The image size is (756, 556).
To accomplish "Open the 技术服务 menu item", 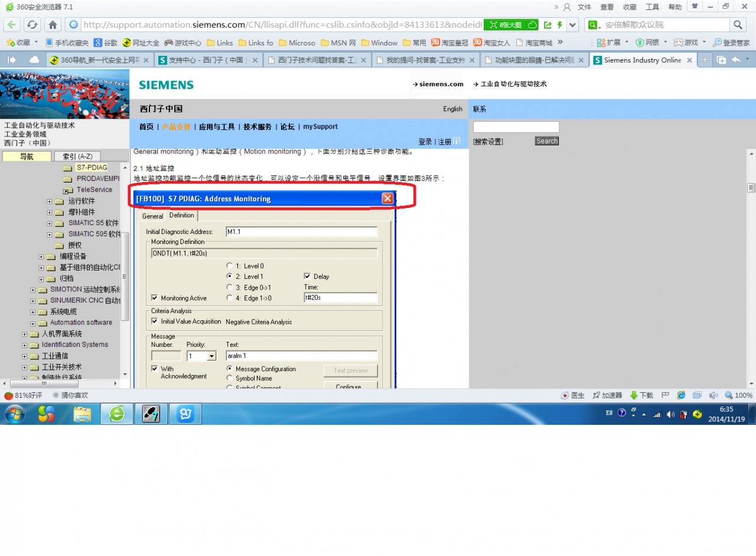I will pyautogui.click(x=258, y=126).
